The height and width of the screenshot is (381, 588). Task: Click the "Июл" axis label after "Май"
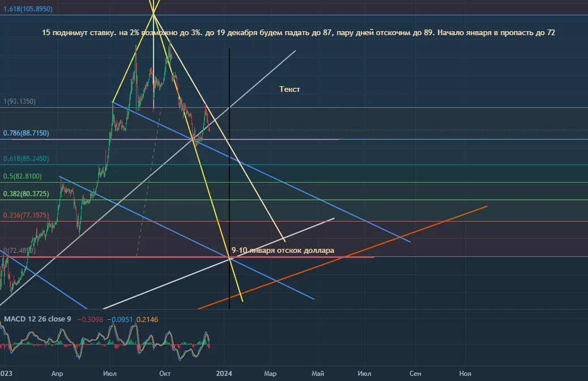364,374
